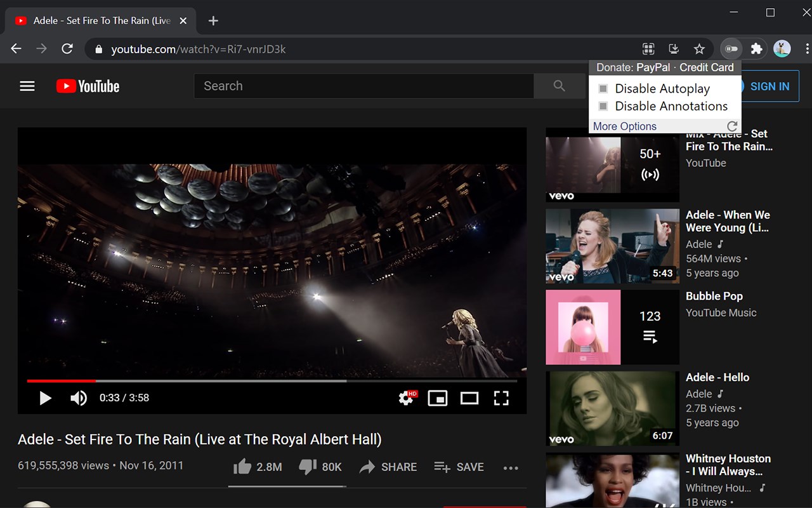The image size is (812, 508).
Task: Mute the video using the speaker icon
Action: tap(79, 398)
